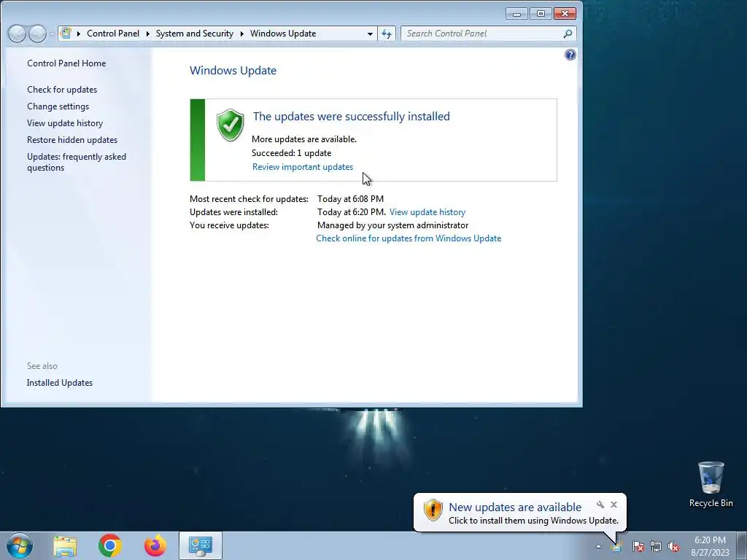
Task: Open the address bar history dropdown
Action: pyautogui.click(x=370, y=34)
